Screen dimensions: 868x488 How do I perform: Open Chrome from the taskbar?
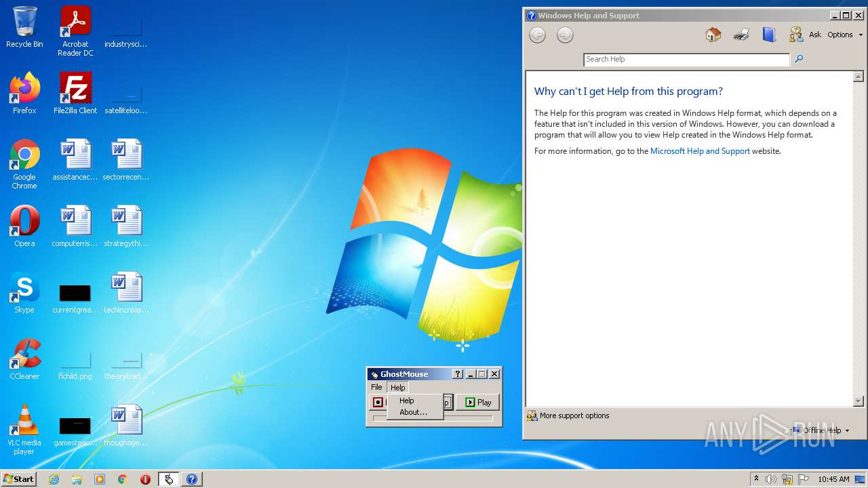(x=123, y=479)
